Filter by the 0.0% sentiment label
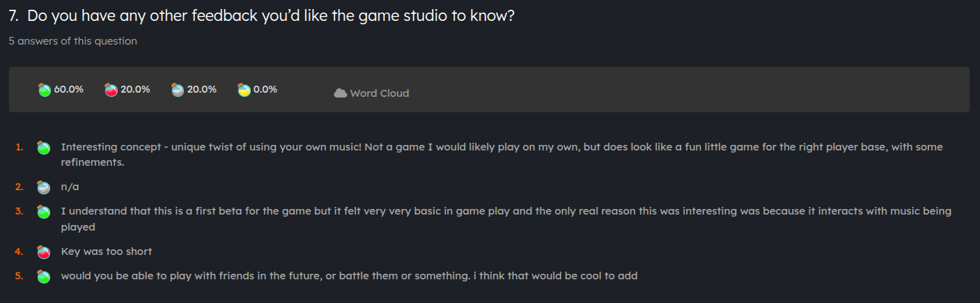The height and width of the screenshot is (303, 980). pos(265,89)
